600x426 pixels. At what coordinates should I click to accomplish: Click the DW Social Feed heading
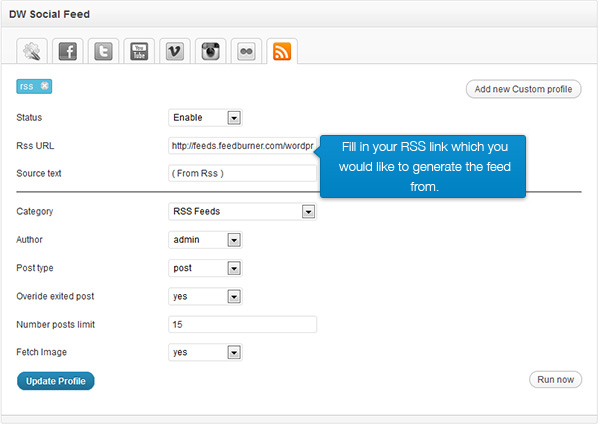(49, 14)
